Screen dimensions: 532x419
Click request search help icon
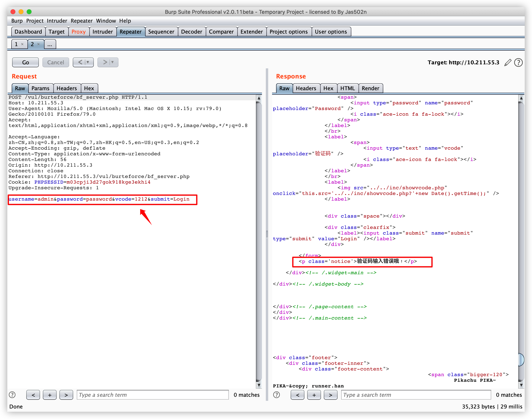[x=12, y=395]
